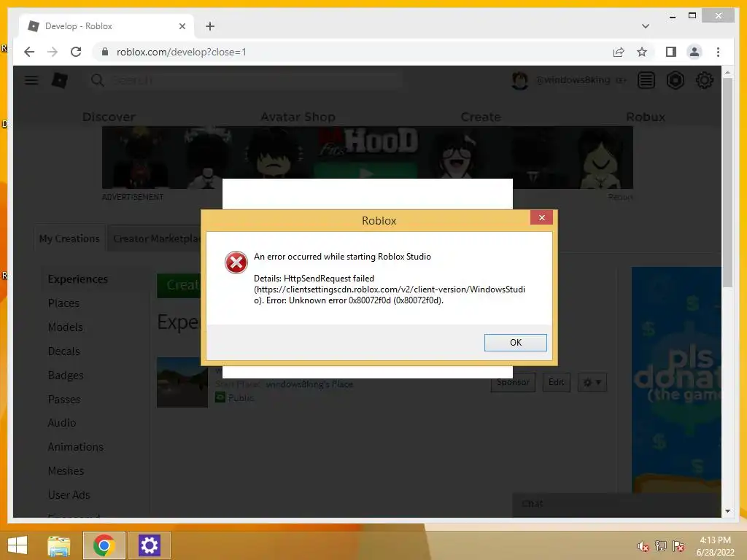
Task: Open the Chrome profile avatar button
Action: click(x=694, y=52)
